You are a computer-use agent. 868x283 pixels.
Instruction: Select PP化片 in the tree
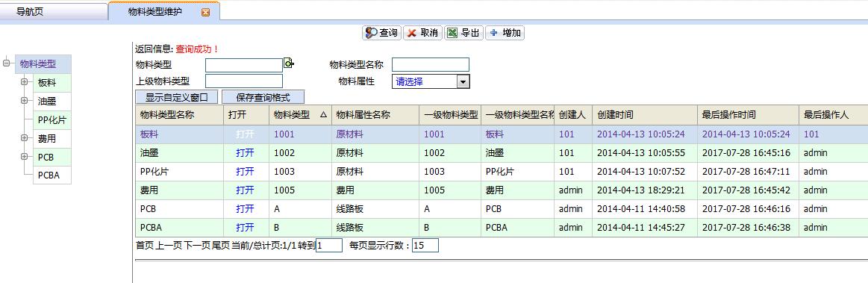tap(52, 120)
